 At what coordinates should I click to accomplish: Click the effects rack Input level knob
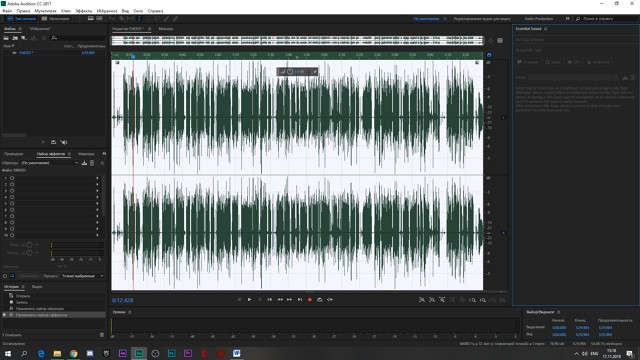tap(29, 245)
